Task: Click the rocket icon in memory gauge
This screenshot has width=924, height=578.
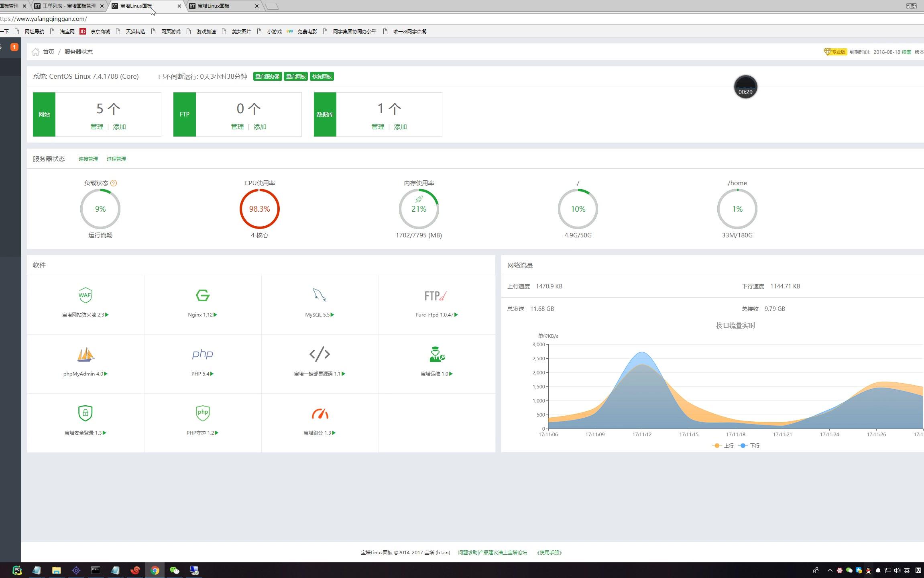Action: [419, 199]
